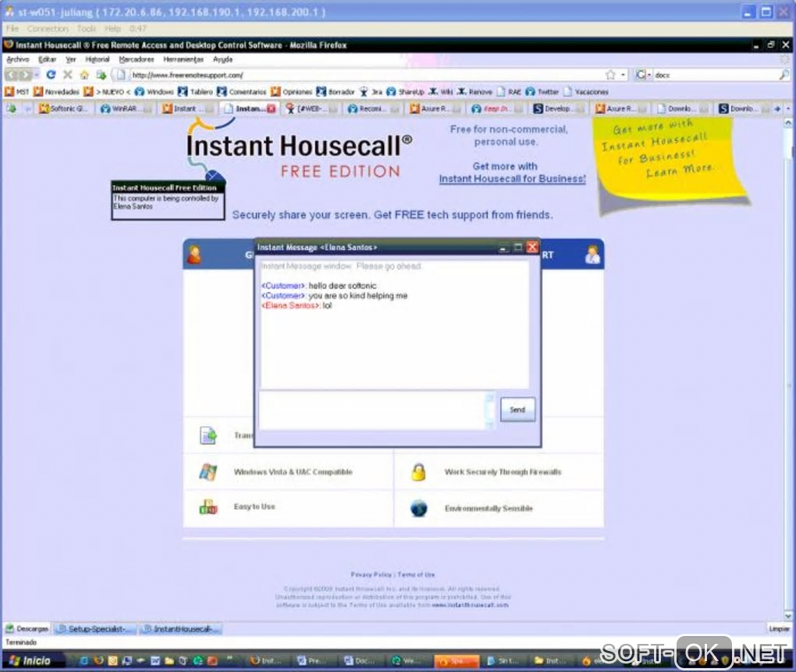The image size is (796, 672).
Task: Click the stop loading X icon
Action: click(x=68, y=75)
